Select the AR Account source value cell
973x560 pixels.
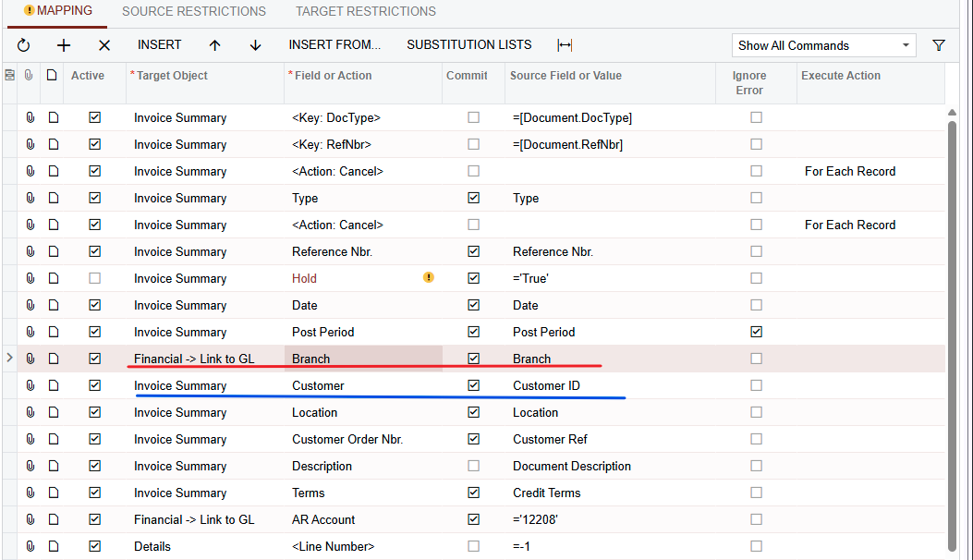click(x=610, y=519)
